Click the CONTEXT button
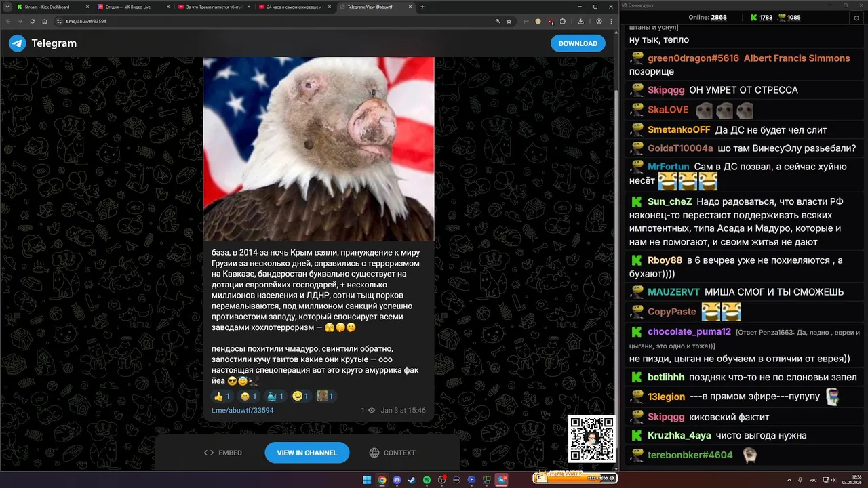 point(392,453)
